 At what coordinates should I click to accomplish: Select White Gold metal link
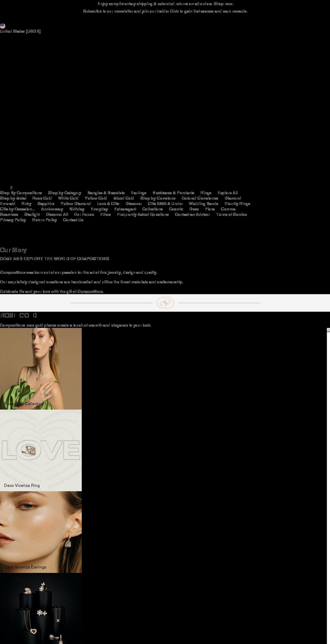click(68, 198)
